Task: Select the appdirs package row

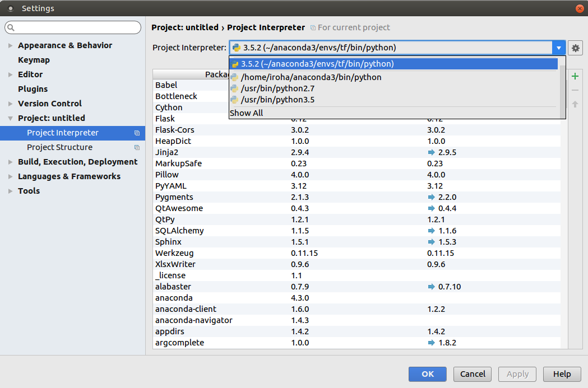Action: [x=356, y=332]
